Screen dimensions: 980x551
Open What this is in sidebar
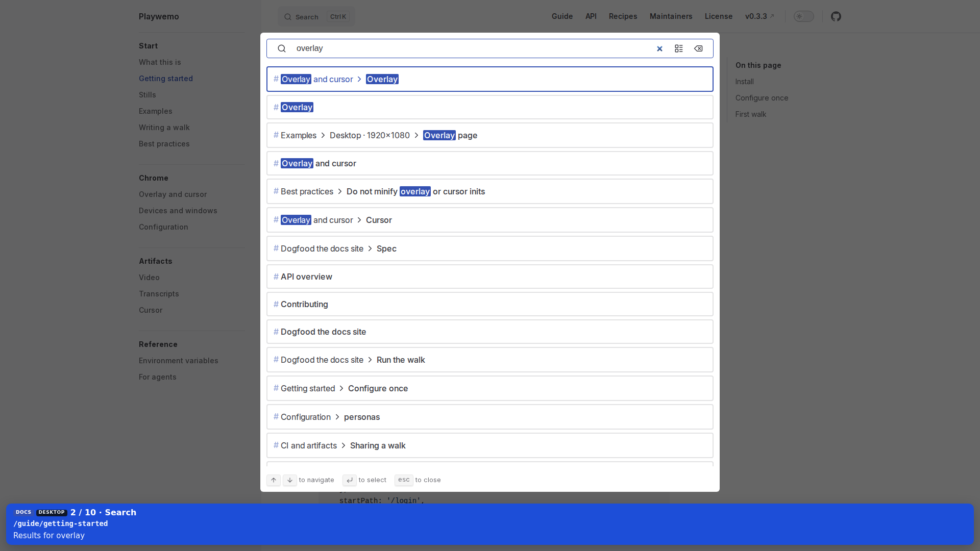pos(160,62)
